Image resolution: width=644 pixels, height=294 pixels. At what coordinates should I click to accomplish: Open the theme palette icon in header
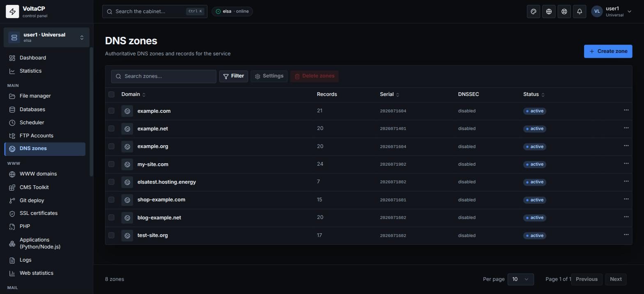click(534, 11)
